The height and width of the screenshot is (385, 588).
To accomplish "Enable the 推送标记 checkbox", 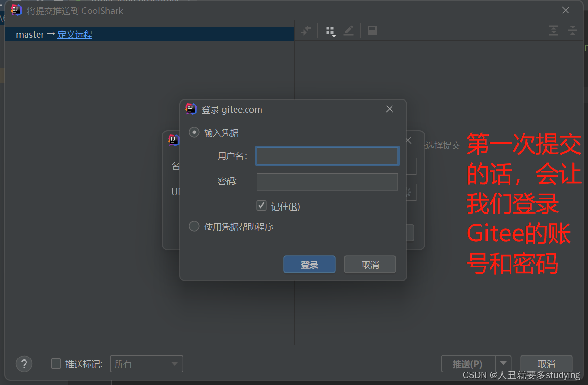I will tap(56, 364).
